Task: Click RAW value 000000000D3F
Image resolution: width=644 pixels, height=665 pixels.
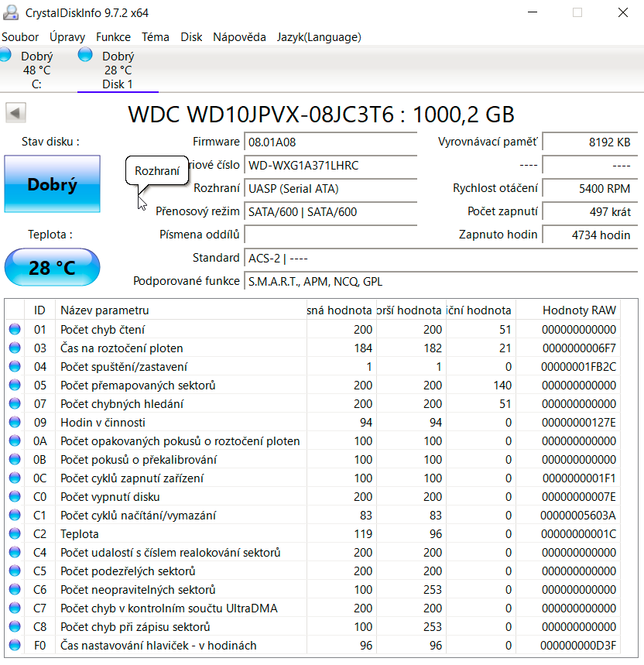Action: [578, 646]
